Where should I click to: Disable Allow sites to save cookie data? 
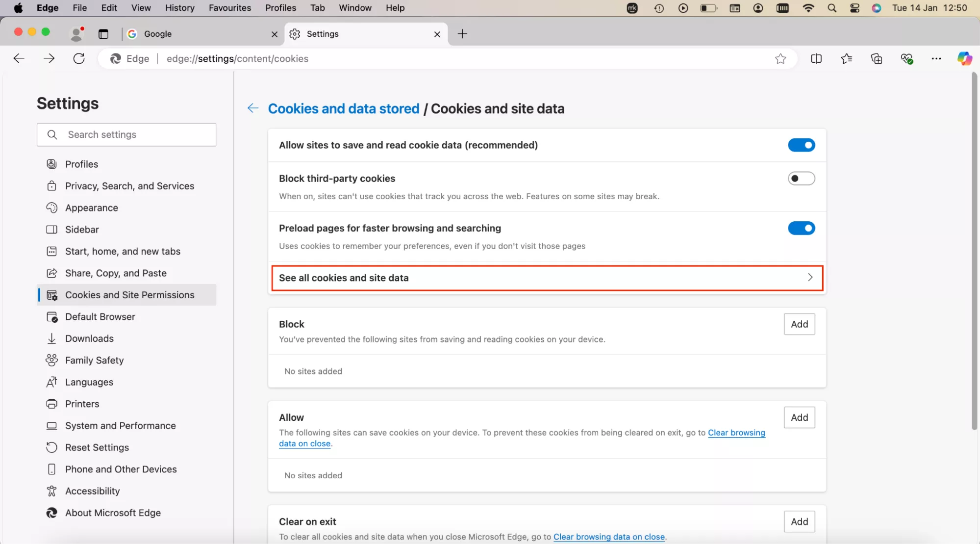tap(801, 145)
